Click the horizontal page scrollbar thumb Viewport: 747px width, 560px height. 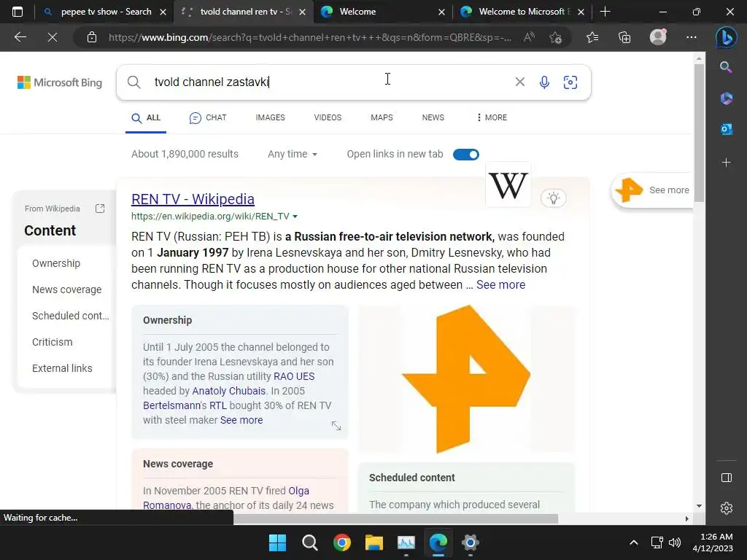click(395, 518)
